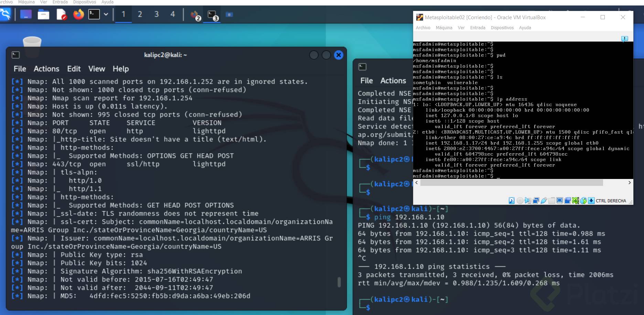The width and height of the screenshot is (644, 315).
Task: Click the optical disc status icon
Action: pyautogui.click(x=520, y=201)
